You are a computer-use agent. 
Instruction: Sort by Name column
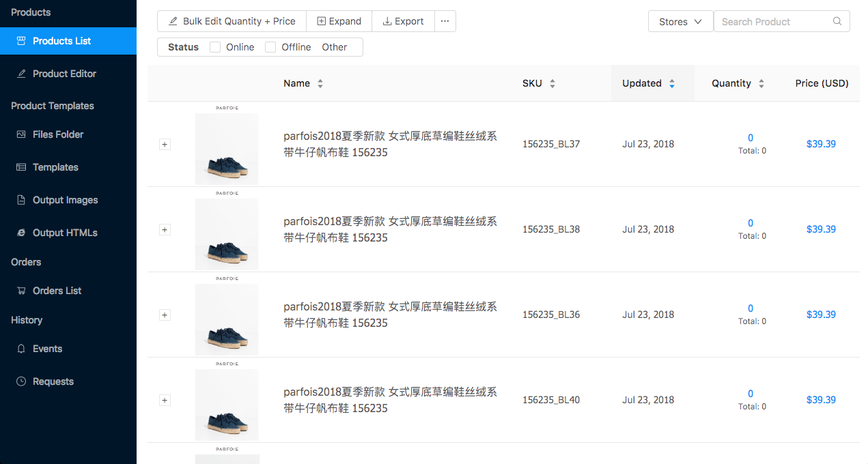(x=303, y=83)
